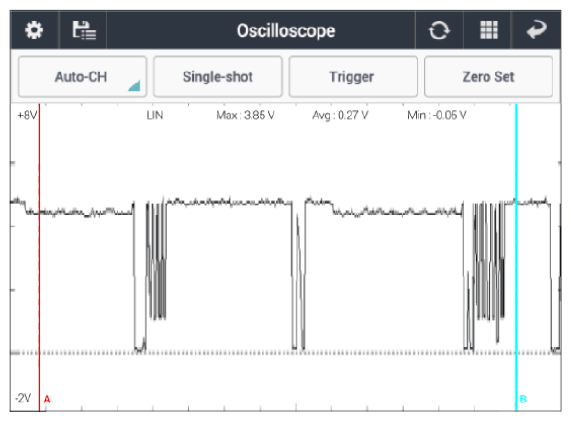Click the Min -0.05 V readout

(x=437, y=115)
